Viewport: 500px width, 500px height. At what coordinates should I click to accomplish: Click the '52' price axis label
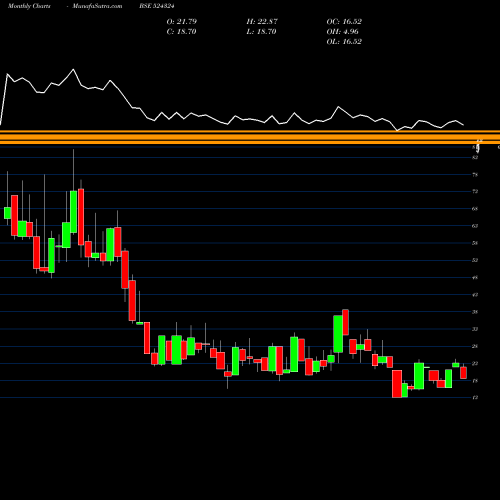click(475, 260)
